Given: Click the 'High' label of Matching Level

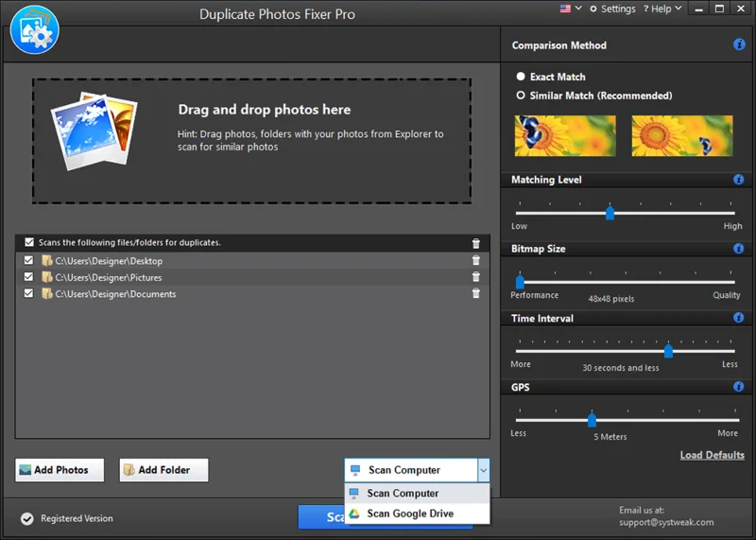Looking at the screenshot, I should 732,226.
